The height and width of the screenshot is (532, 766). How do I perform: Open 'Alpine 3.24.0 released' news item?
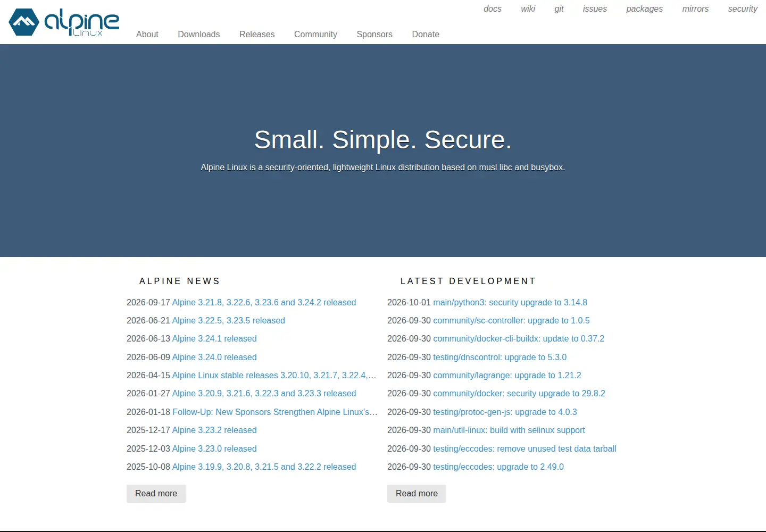[214, 357]
